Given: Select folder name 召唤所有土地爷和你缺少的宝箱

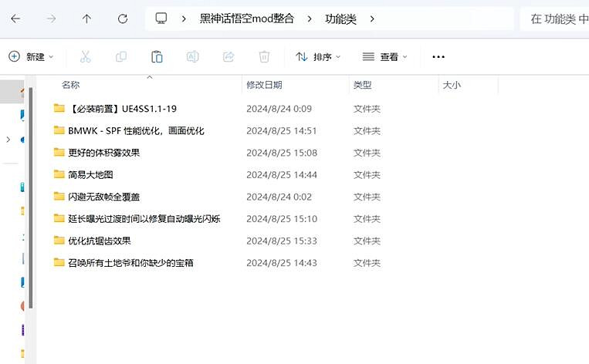Looking at the screenshot, I should 130,263.
